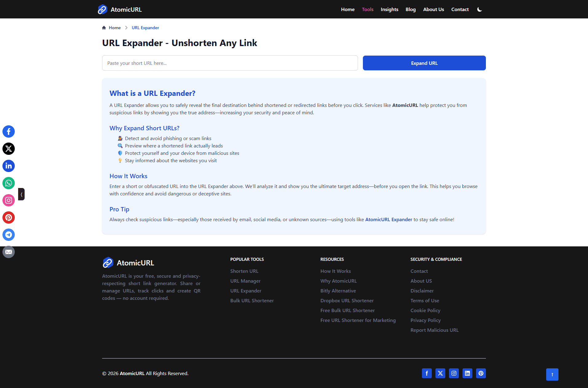Viewport: 588px width, 388px height.
Task: Click 'SECURITY & COMPLIANCE' footer heading
Action: pos(436,259)
